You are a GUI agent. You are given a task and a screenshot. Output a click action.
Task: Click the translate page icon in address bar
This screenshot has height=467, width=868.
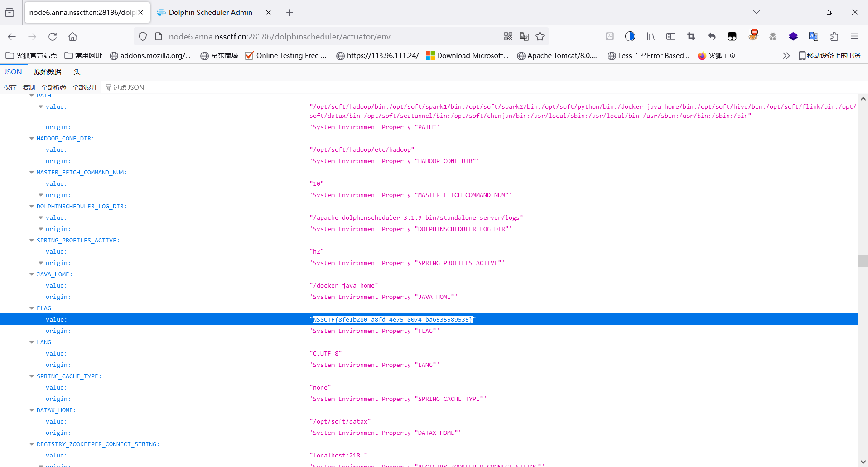pos(524,37)
